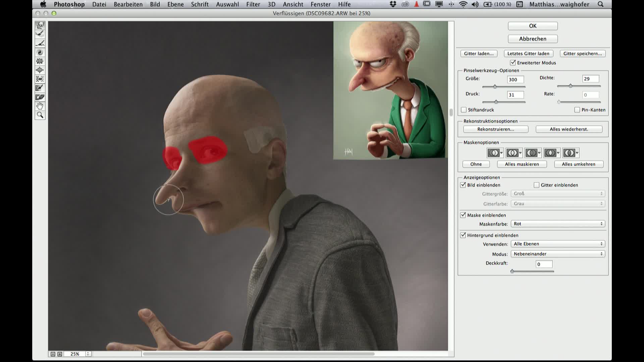
Task: Click Letztes Gitter laden button
Action: point(528,54)
